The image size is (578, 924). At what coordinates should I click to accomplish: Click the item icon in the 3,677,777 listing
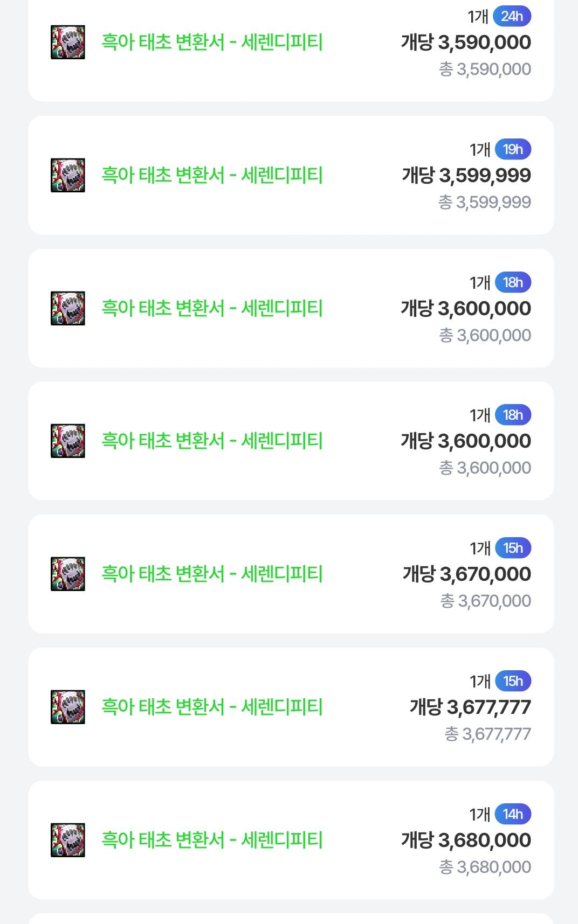[x=68, y=707]
